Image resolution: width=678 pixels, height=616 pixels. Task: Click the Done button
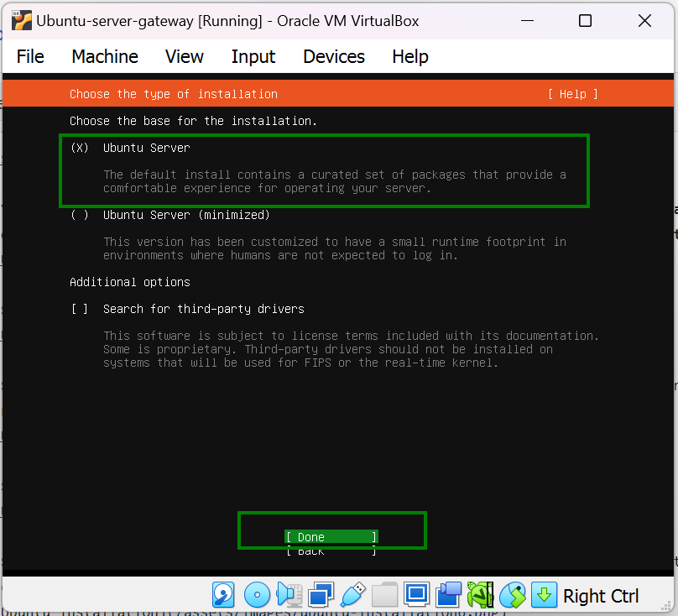coord(331,537)
